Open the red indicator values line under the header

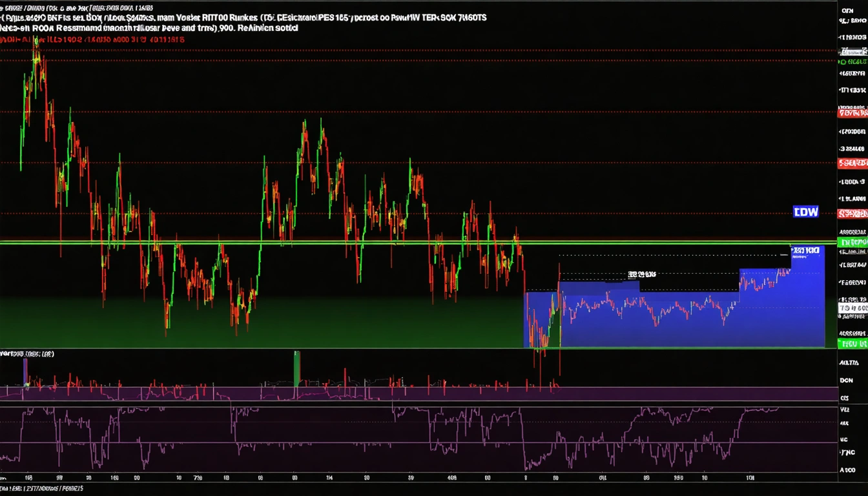[92, 39]
